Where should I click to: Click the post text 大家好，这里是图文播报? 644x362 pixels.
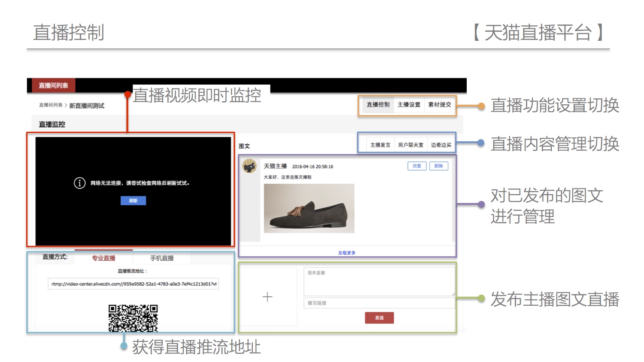point(288,177)
